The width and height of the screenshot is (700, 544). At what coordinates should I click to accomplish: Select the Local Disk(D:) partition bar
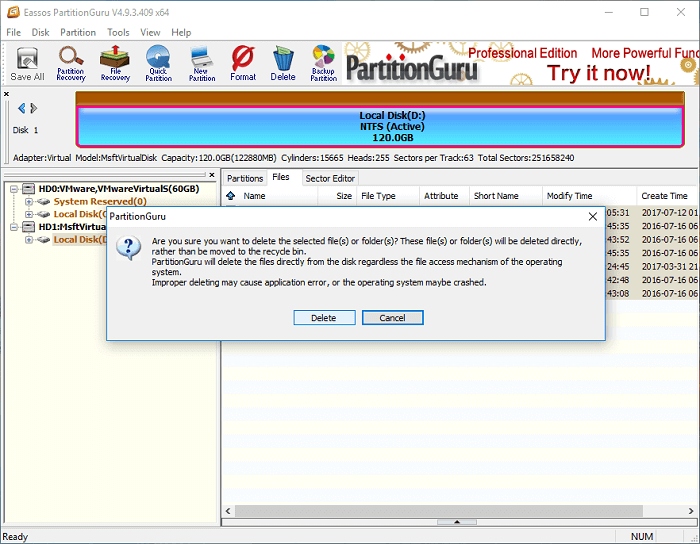[380, 127]
